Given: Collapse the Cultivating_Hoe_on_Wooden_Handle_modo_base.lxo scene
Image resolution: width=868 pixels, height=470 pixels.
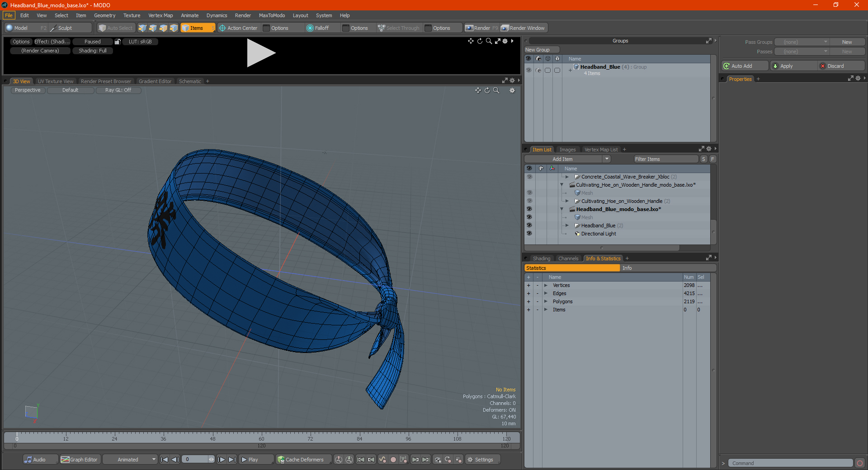Looking at the screenshot, I should click(562, 185).
